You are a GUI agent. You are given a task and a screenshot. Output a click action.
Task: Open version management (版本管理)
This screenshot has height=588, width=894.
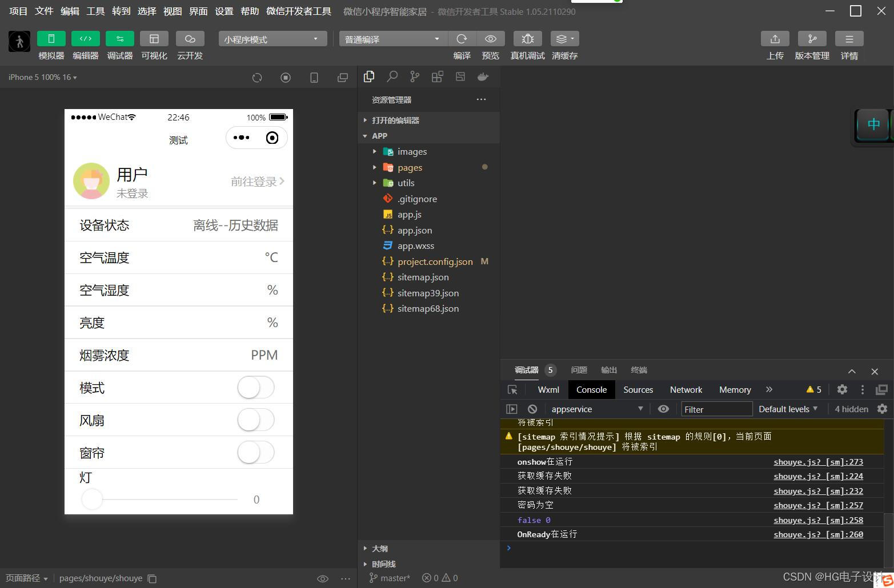click(x=812, y=39)
